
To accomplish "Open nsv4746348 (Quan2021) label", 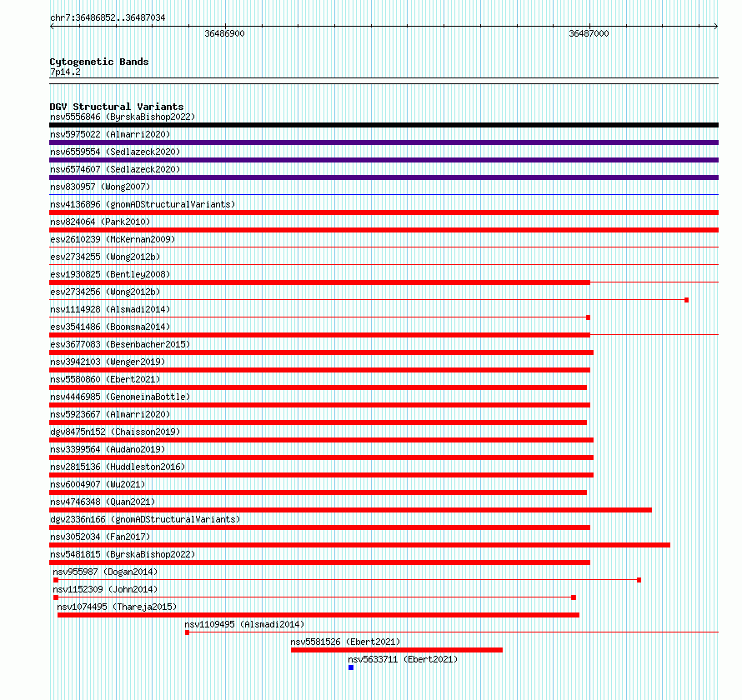I will click(x=103, y=502).
